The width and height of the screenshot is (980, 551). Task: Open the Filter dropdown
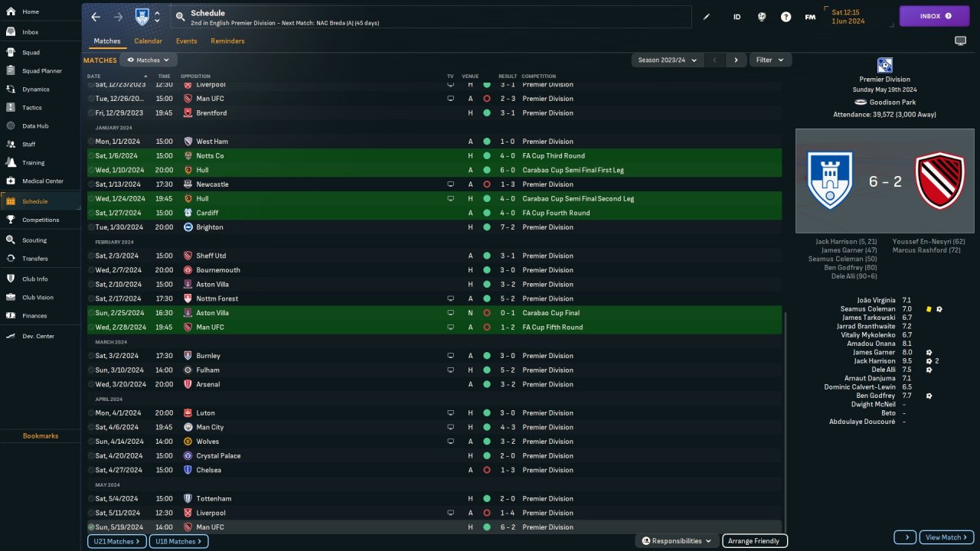point(769,60)
